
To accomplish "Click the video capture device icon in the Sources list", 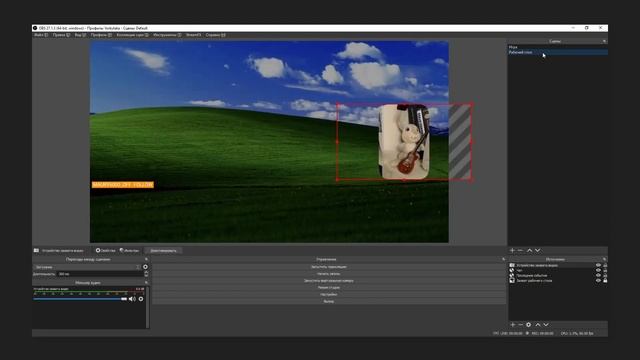I will click(x=512, y=265).
